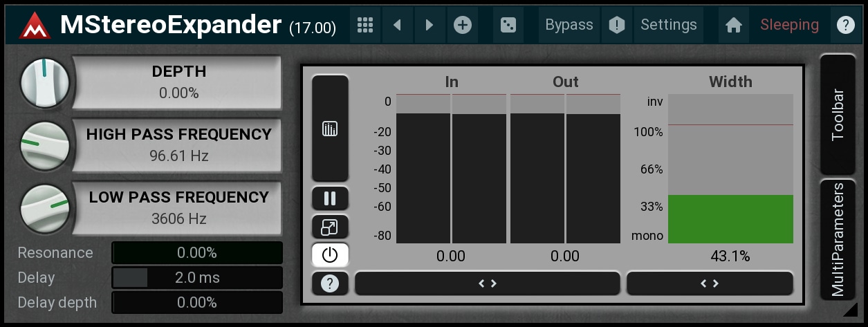Open the Settings button
868x327 pixels.
pyautogui.click(x=668, y=26)
